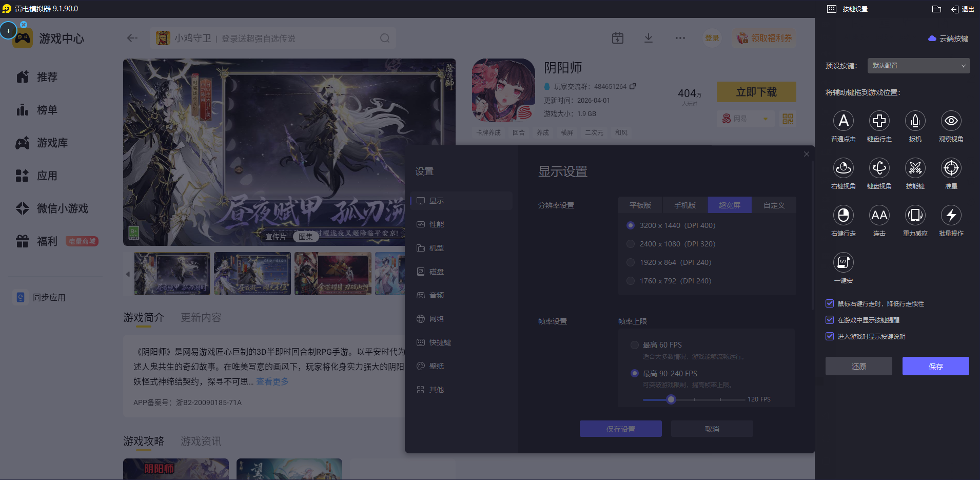Select the 技能键 skill key icon
The width and height of the screenshot is (980, 480).
tap(915, 168)
